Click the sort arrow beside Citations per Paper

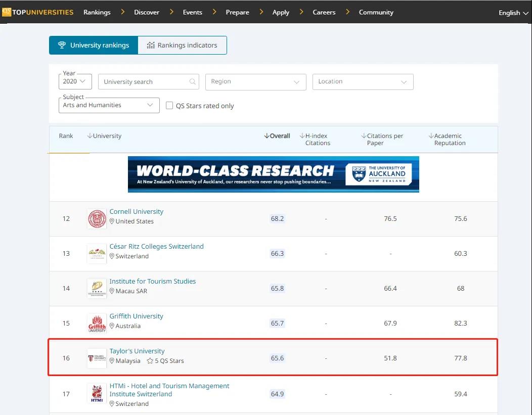(x=364, y=135)
